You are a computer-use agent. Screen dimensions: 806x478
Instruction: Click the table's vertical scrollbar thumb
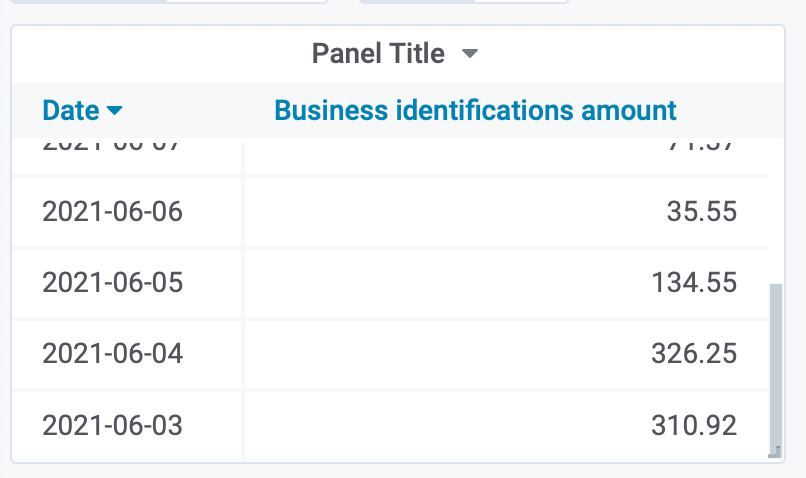pos(776,368)
